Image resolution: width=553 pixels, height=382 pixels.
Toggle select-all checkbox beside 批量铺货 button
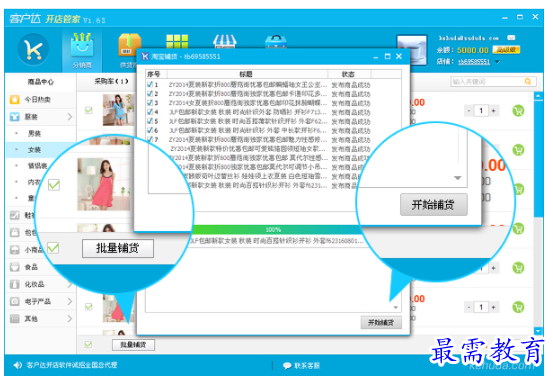88,345
